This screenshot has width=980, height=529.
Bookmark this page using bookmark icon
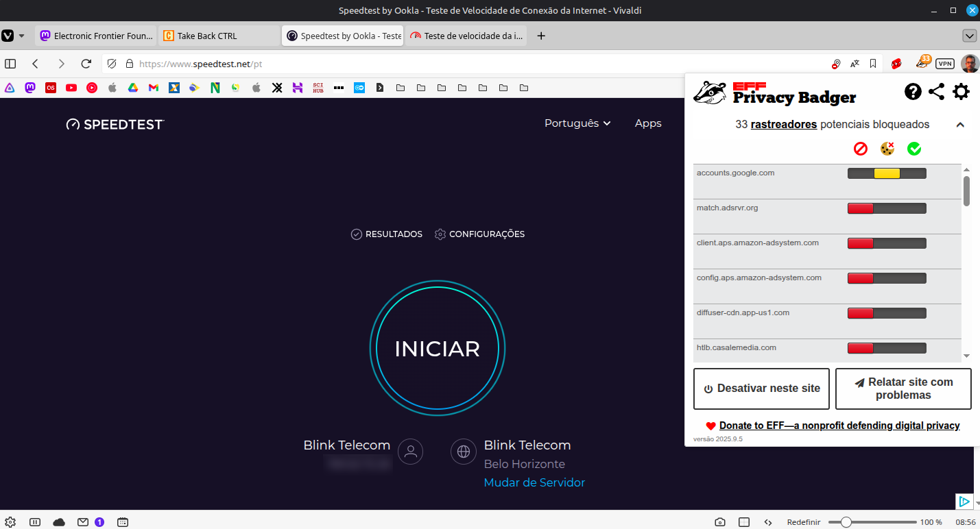pyautogui.click(x=873, y=64)
